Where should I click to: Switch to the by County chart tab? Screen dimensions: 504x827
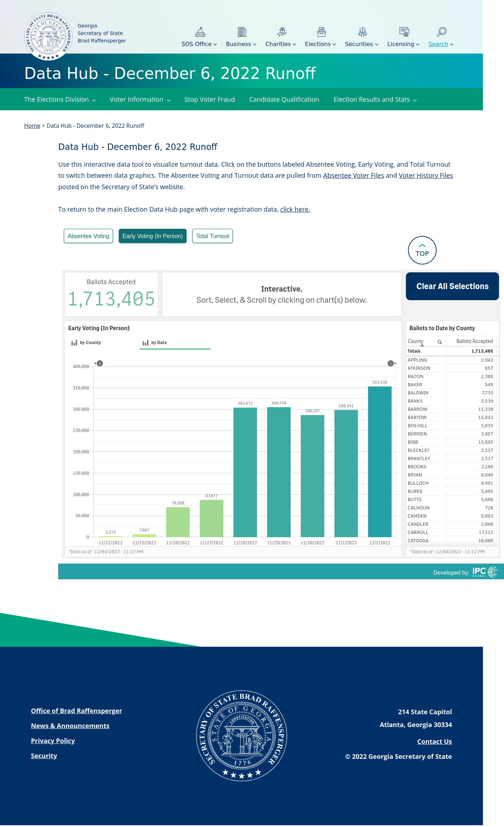point(103,343)
